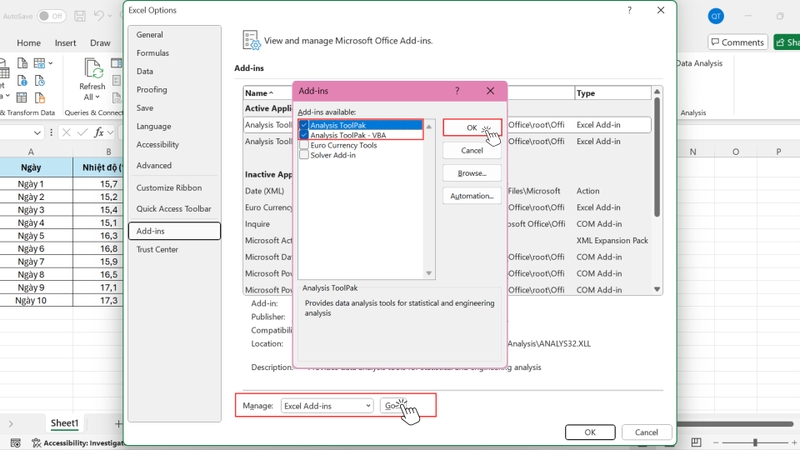Click the Page Break Preview view icon in status bar
This screenshot has height=450, width=800.
click(x=696, y=442)
